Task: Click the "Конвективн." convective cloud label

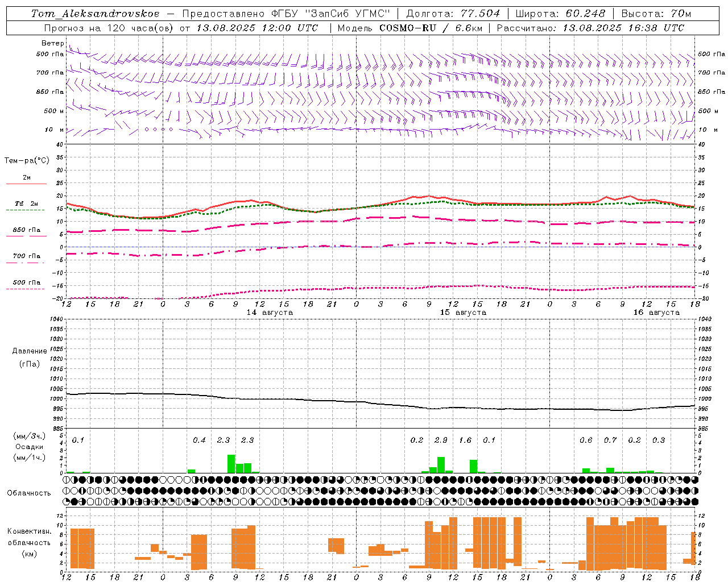Action: tap(29, 531)
